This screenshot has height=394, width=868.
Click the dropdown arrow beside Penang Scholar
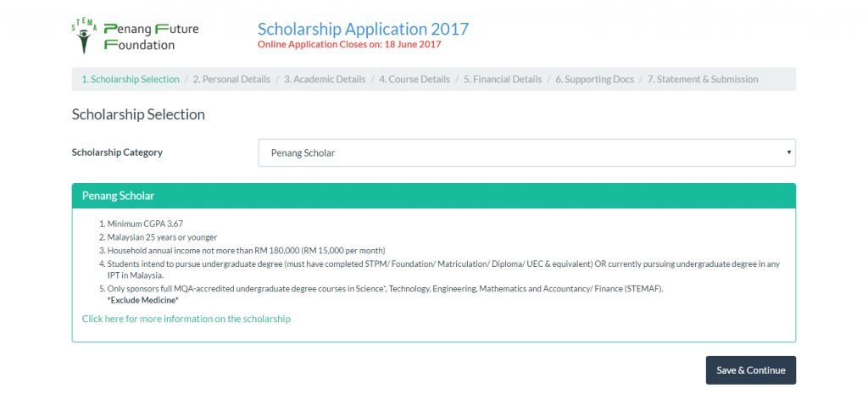(x=788, y=153)
